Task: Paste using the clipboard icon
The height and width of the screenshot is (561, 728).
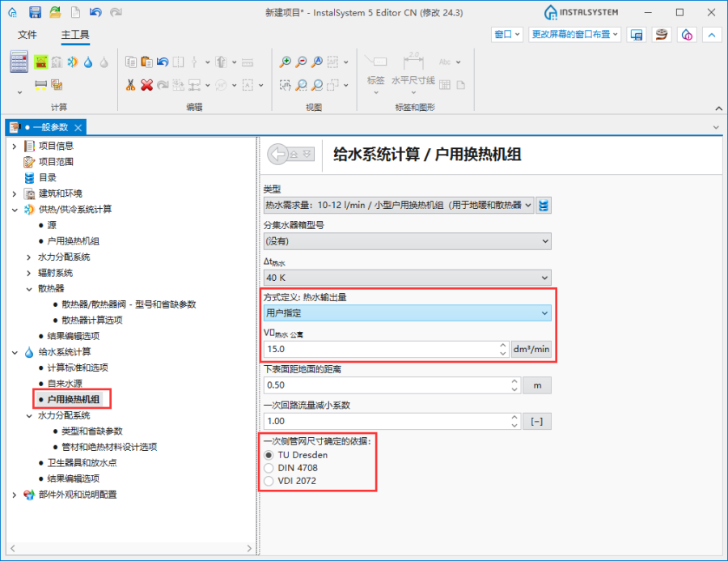Action: [x=146, y=62]
